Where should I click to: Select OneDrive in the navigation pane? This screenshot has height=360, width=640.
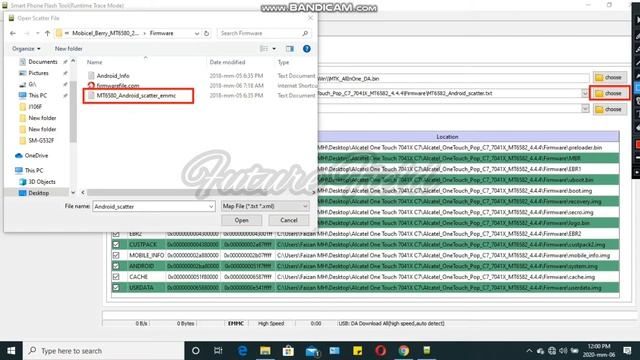[36, 156]
